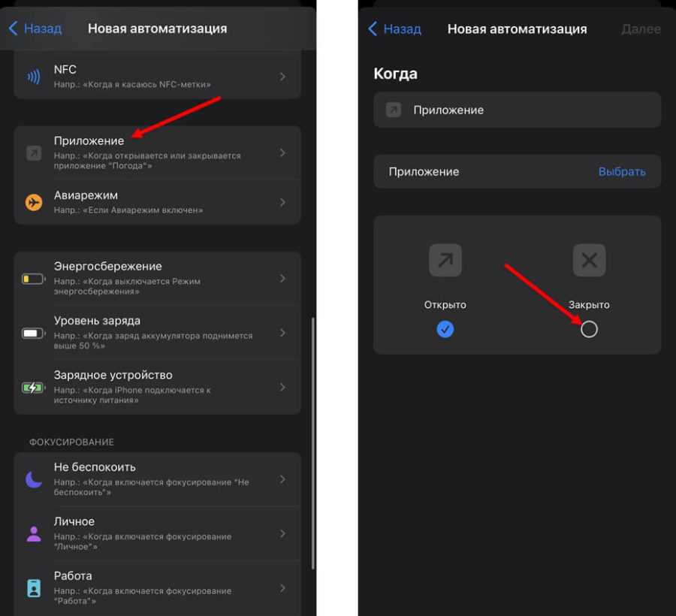Expand the Зарядное устройство row chevron
The height and width of the screenshot is (616, 676).
[x=282, y=388]
